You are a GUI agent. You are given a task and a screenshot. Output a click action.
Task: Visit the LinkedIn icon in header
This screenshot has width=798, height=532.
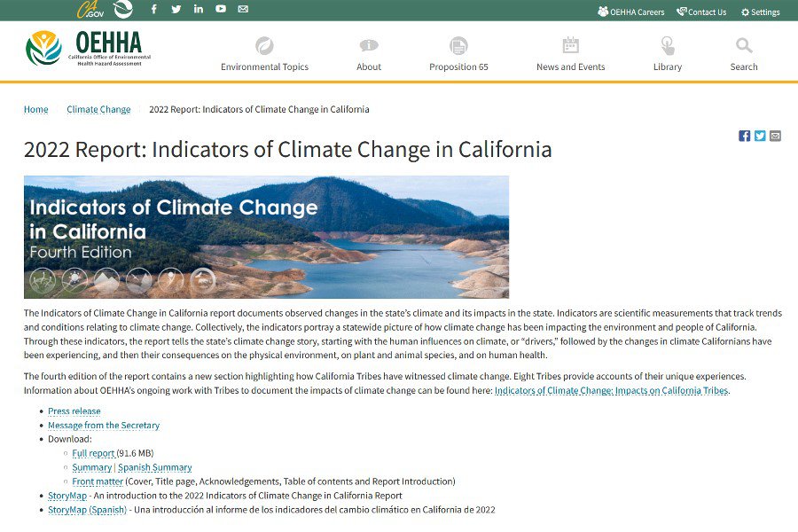(x=198, y=10)
